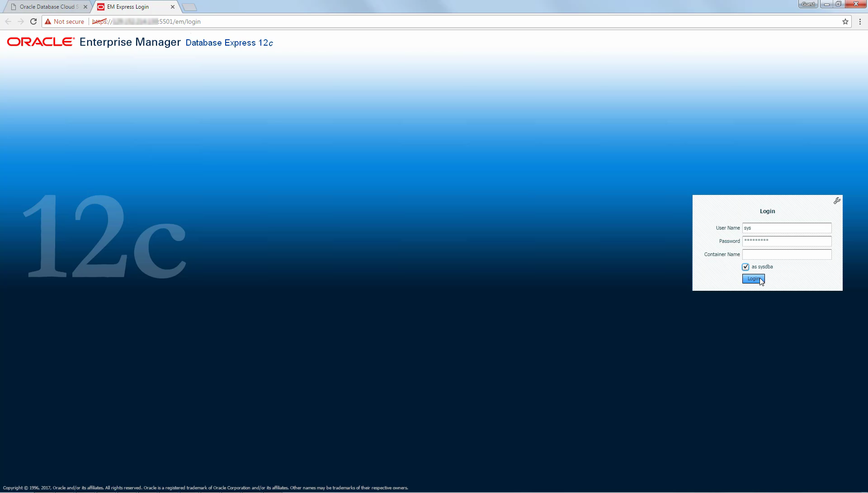Open the Chrome three-dot menu
868x493 pixels.
pyautogui.click(x=860, y=22)
